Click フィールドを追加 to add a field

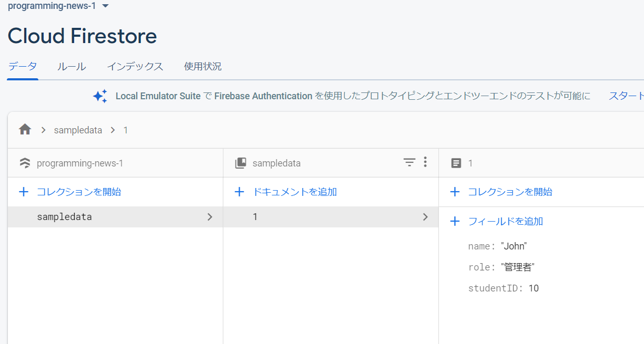click(505, 221)
